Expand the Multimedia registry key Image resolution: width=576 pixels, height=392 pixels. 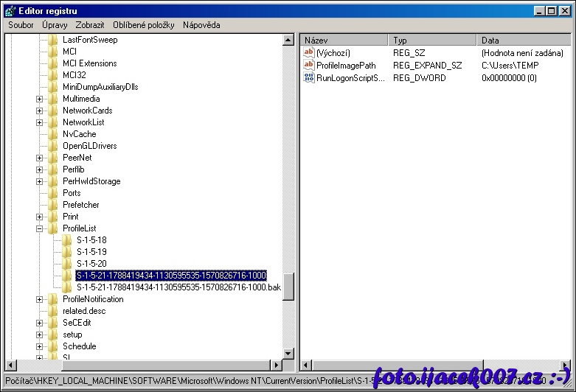pyautogui.click(x=40, y=99)
